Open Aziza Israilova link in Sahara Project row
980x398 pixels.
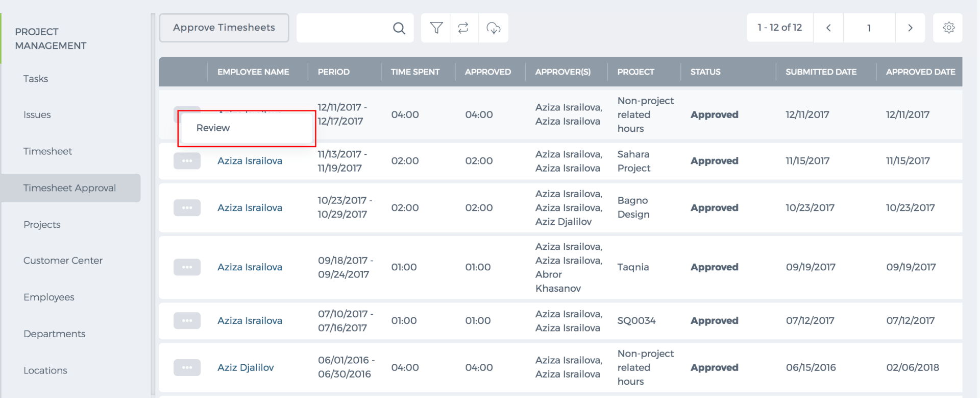tap(250, 161)
